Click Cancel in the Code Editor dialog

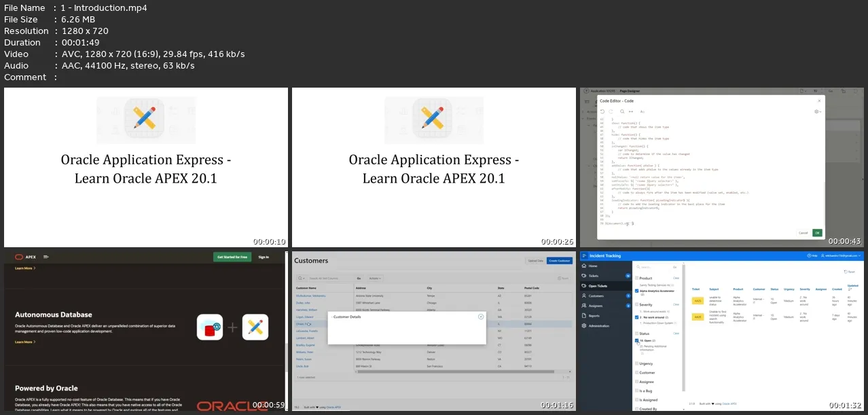click(803, 232)
